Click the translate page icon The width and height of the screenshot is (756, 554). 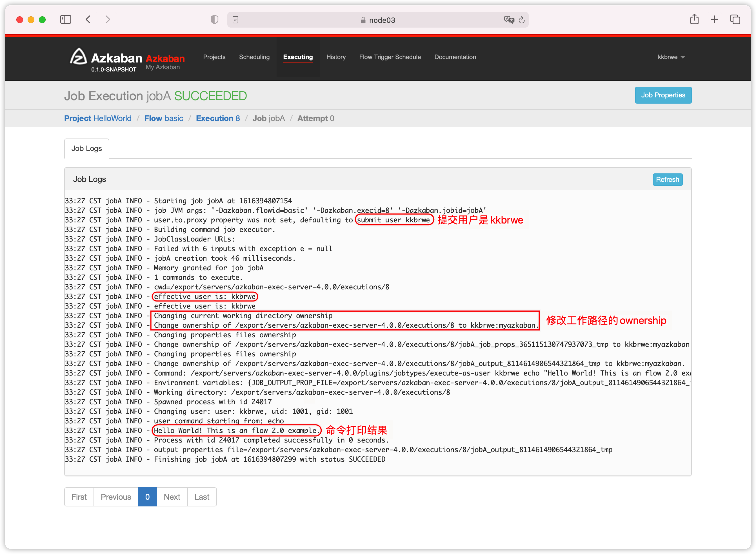coord(509,20)
